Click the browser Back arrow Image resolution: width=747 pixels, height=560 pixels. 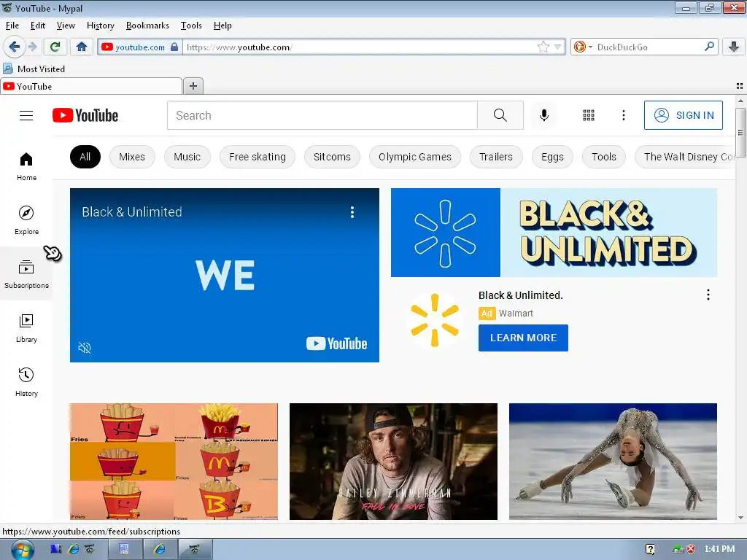click(14, 47)
